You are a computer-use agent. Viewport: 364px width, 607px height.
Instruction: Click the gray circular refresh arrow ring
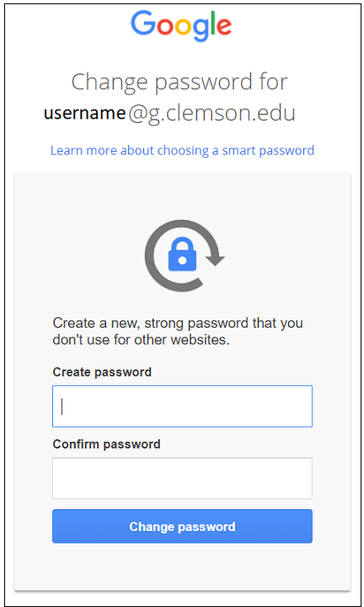click(182, 255)
